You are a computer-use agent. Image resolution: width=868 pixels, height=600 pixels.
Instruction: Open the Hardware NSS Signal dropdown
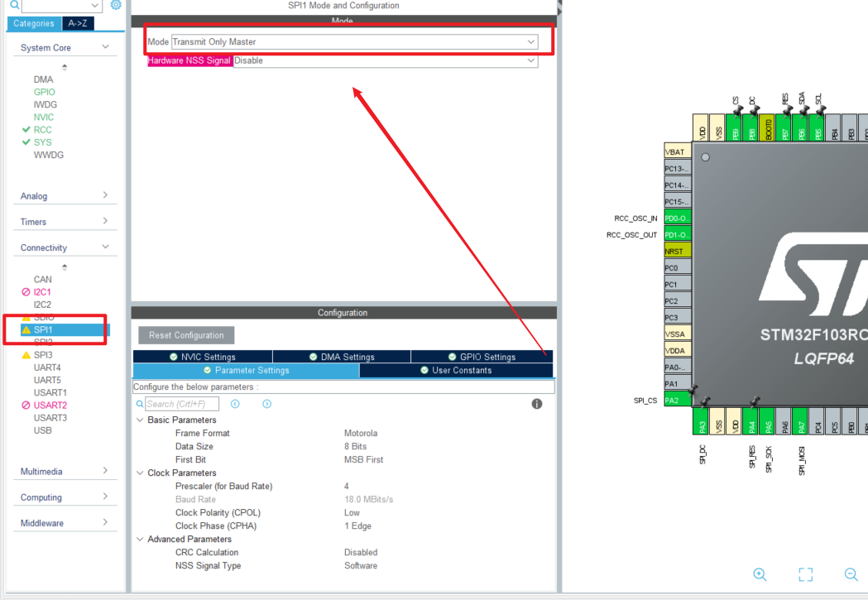[x=386, y=60]
